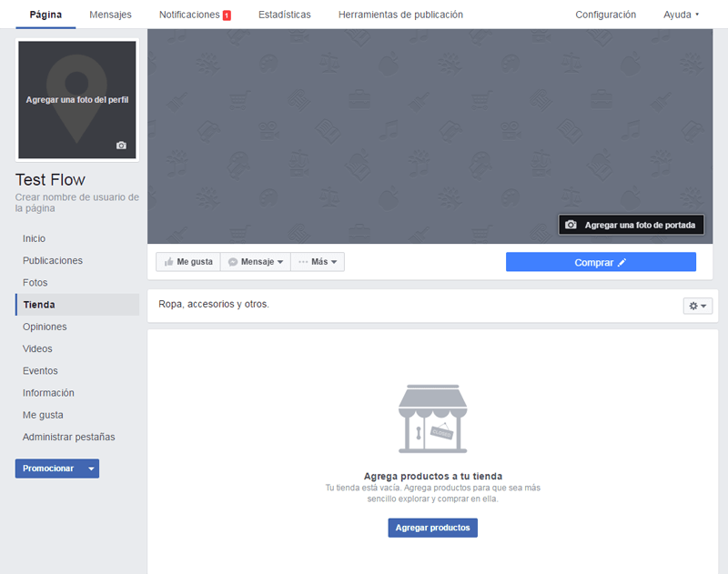The height and width of the screenshot is (574, 728).
Task: Click the Notificaciones red badge
Action: (227, 15)
